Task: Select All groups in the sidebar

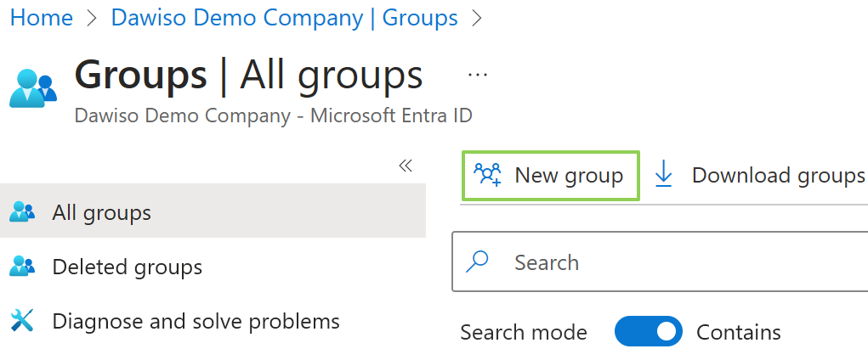Action: pos(213,211)
